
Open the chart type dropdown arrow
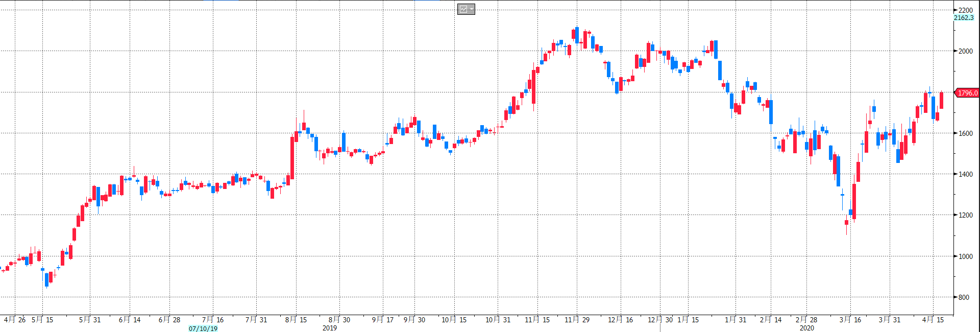pos(472,9)
